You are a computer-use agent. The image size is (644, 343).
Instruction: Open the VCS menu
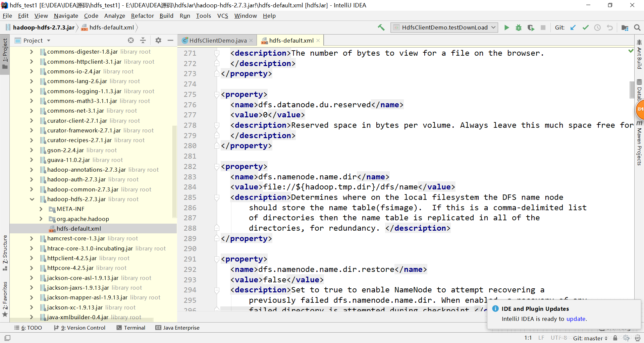pos(222,16)
